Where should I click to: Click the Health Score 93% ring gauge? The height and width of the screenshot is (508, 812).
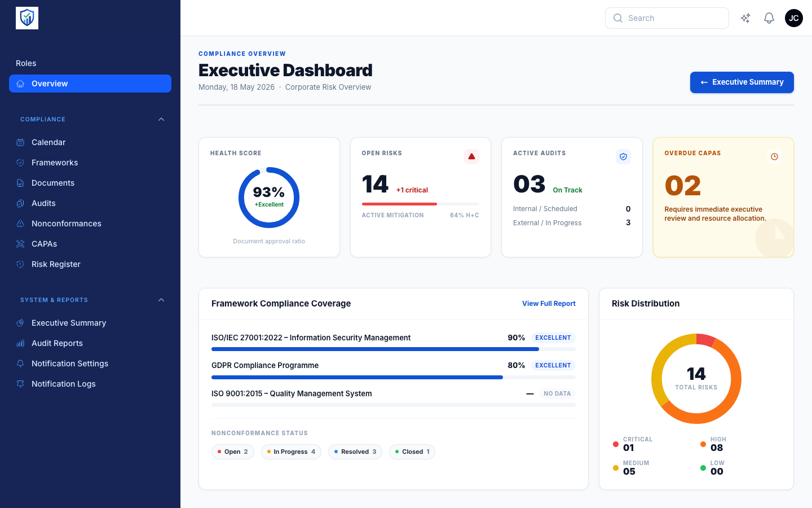[269, 198]
